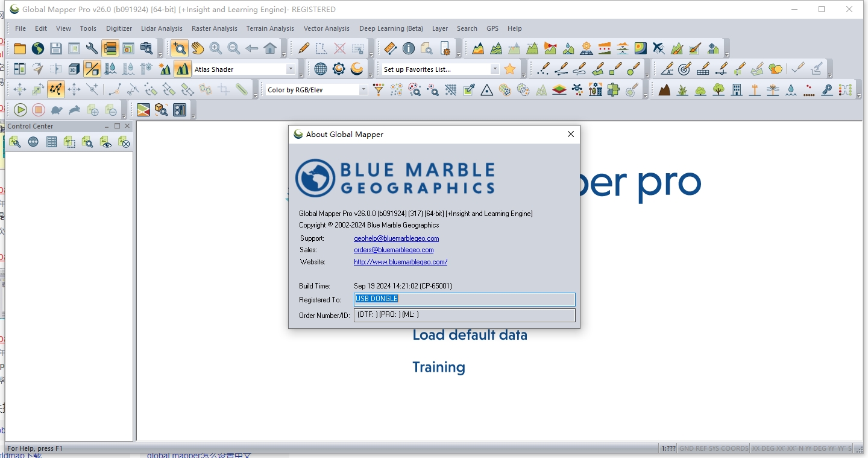Open the Vector Analysis menu
868x458 pixels.
[x=327, y=28]
